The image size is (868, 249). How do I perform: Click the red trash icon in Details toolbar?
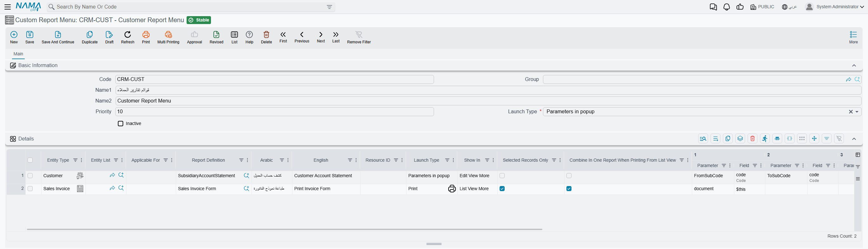tap(752, 139)
